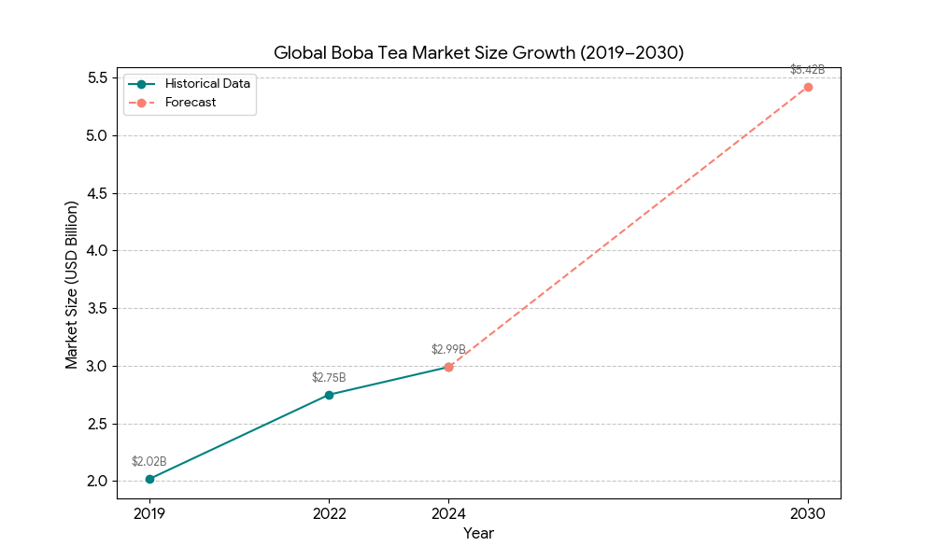
Task: Select the $2.99B value annotation
Action: (448, 349)
